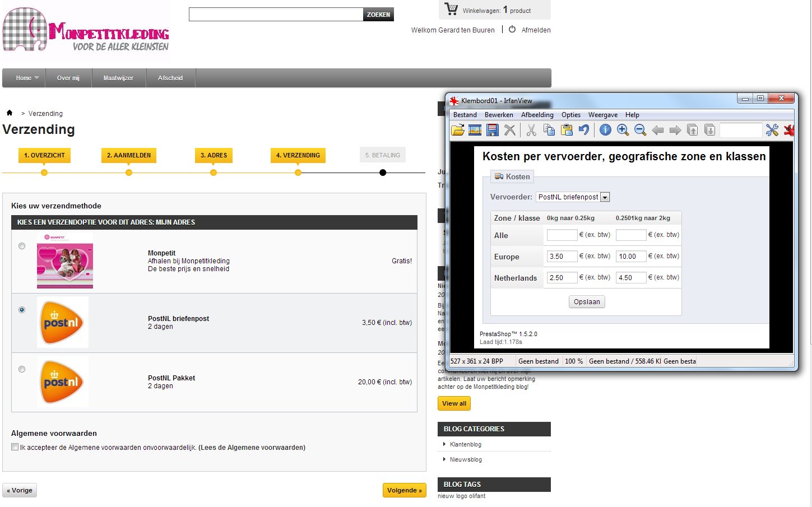812x507 pixels.
Task: Select the PostNL briefenpost radio button
Action: (x=22, y=310)
